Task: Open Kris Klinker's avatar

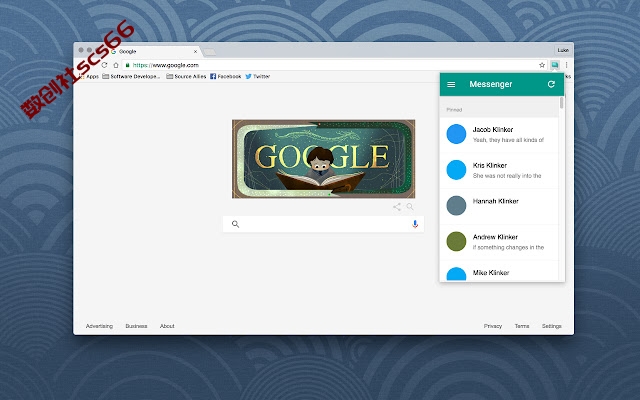Action: [x=456, y=170]
